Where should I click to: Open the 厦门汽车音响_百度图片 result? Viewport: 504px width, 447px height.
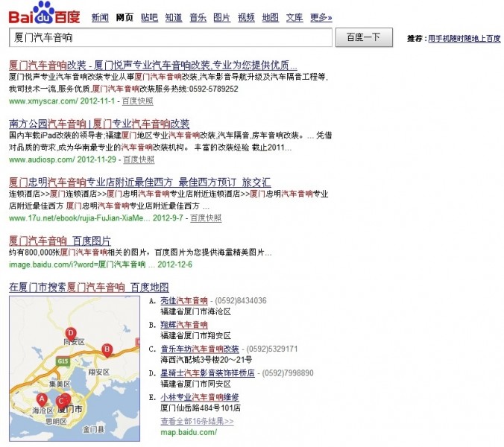(60, 241)
